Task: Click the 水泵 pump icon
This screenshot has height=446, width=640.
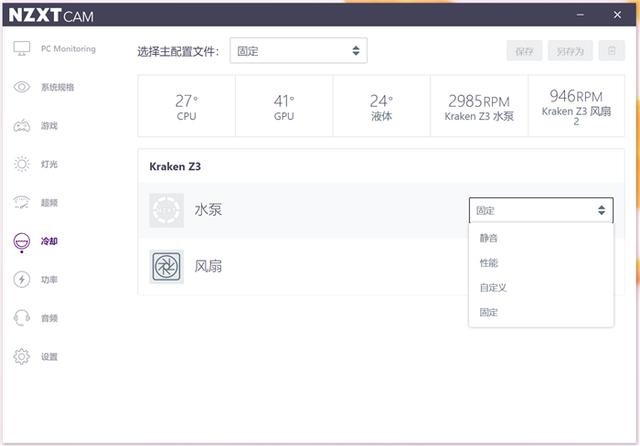Action: click(x=167, y=210)
